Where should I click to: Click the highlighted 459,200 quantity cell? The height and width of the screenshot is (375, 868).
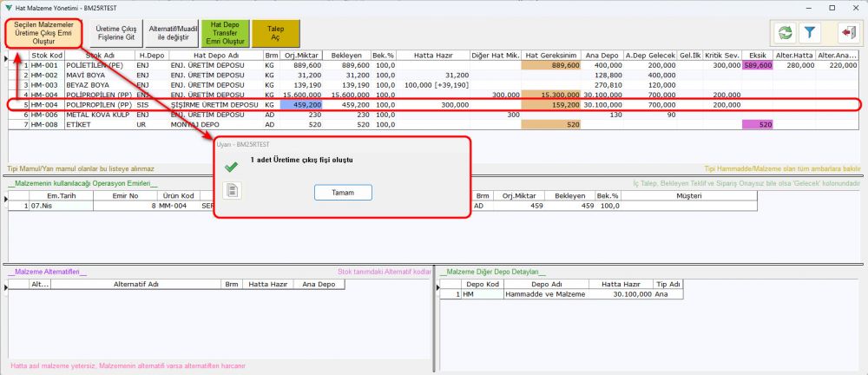tap(301, 105)
